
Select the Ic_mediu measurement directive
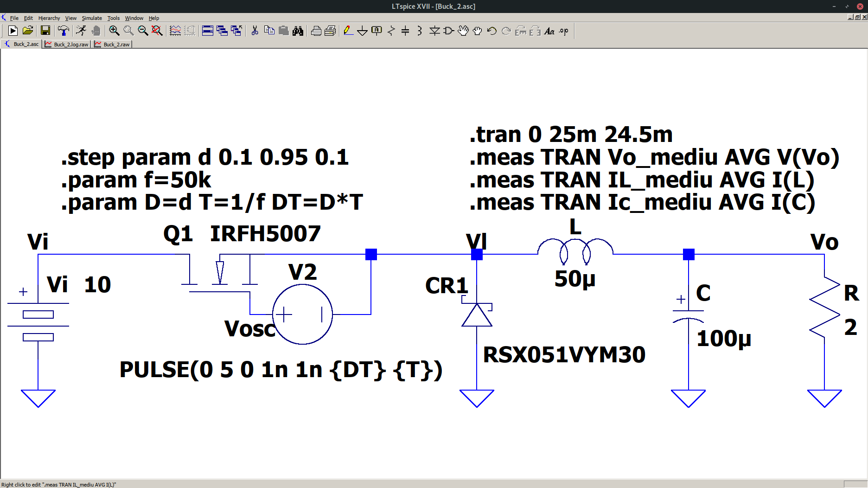(642, 203)
